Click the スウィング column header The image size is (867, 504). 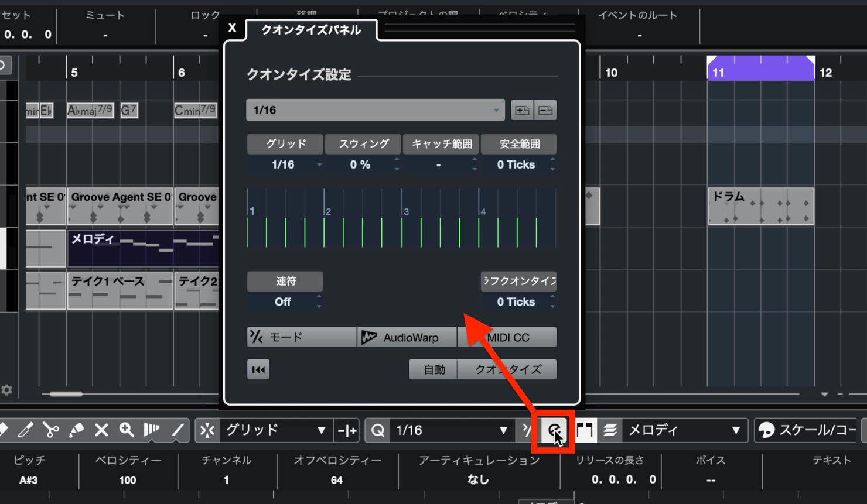tap(363, 143)
